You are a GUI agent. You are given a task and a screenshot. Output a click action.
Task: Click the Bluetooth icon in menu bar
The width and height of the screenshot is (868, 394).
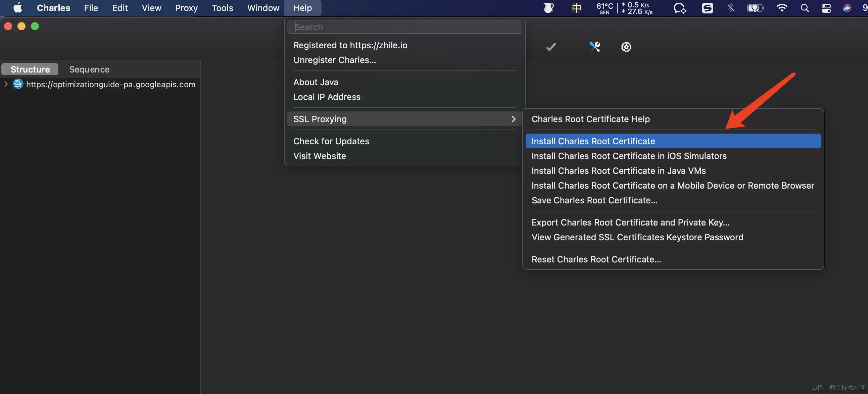click(x=730, y=8)
